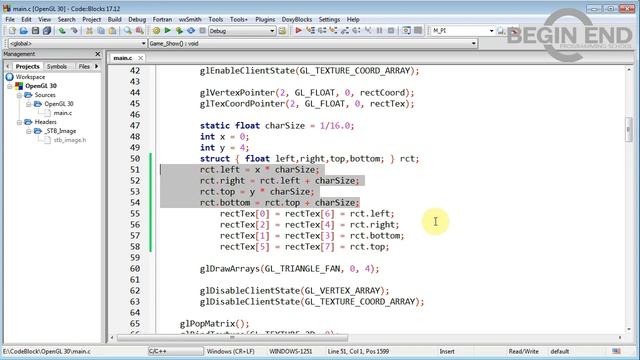Image resolution: width=640 pixels, height=360 pixels.
Task: Click the WINDOWS-1251 encoding status entry
Action: (x=290, y=351)
